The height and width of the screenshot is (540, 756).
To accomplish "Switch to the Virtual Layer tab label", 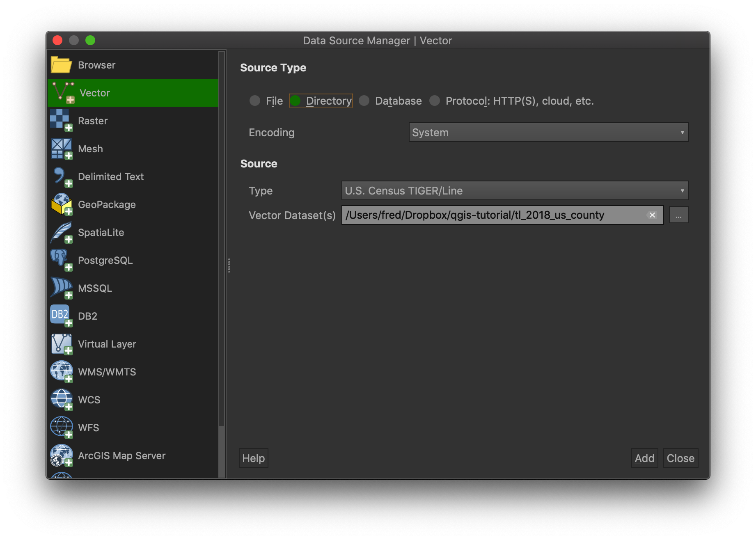I will (107, 344).
